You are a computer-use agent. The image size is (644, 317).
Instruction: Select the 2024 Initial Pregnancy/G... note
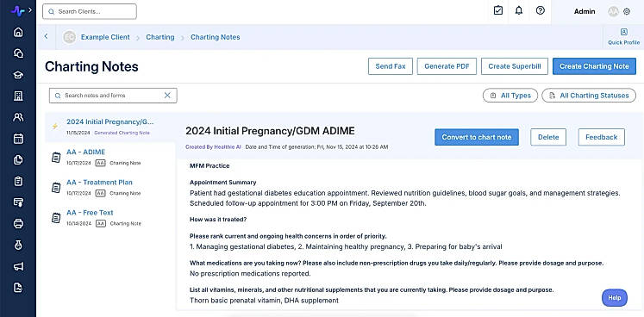pyautogui.click(x=110, y=127)
